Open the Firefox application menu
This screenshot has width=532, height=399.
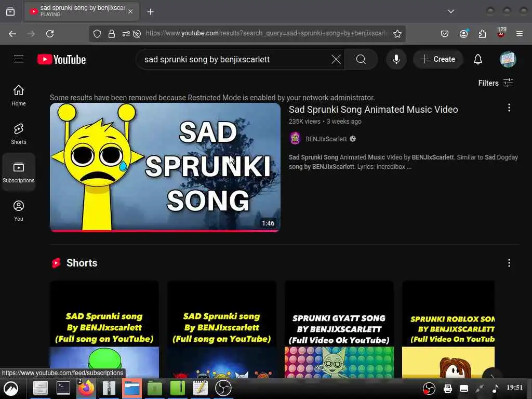(520, 34)
